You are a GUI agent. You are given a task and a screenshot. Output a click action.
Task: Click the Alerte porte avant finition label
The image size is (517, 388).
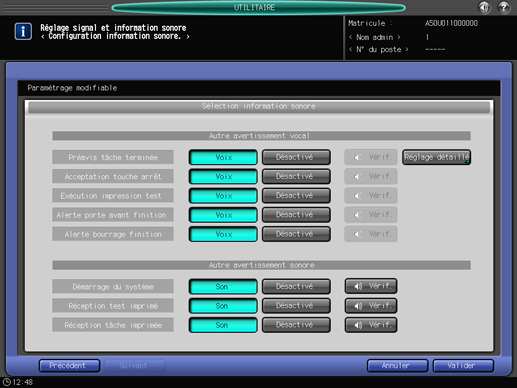[x=113, y=215]
